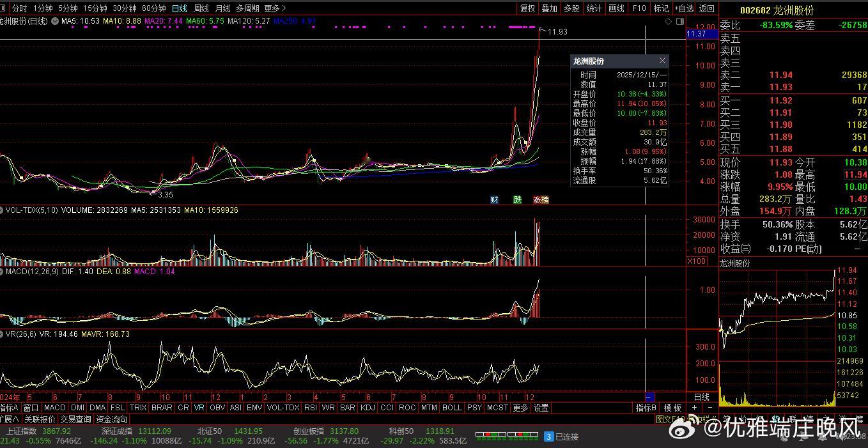The width and height of the screenshot is (868, 448).
Task: Switch to 30分钟 period
Action: tap(125, 8)
